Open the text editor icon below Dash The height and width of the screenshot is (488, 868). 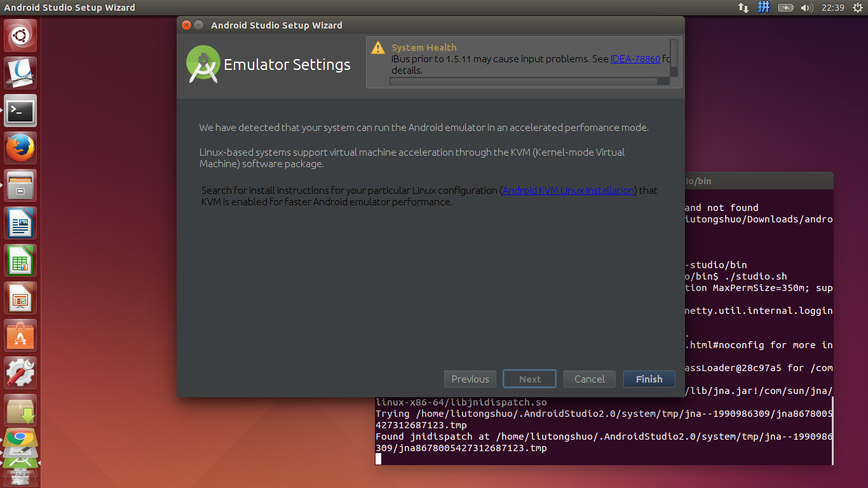[x=20, y=73]
